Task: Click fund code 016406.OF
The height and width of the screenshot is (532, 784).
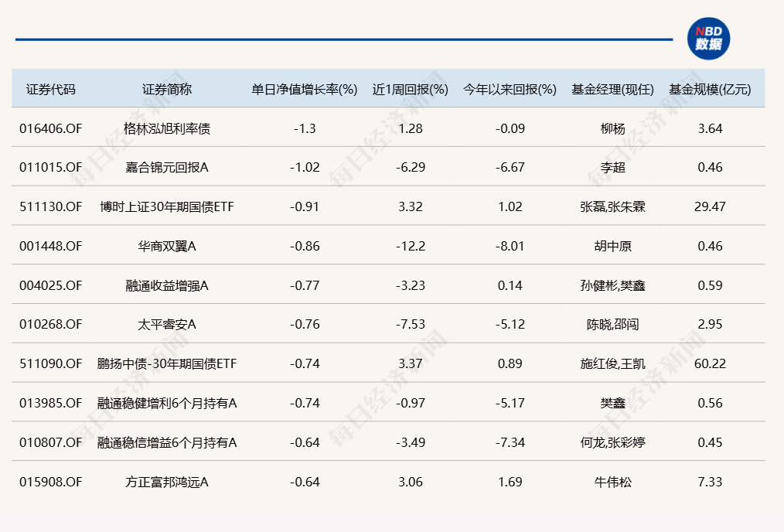Action: coord(50,128)
